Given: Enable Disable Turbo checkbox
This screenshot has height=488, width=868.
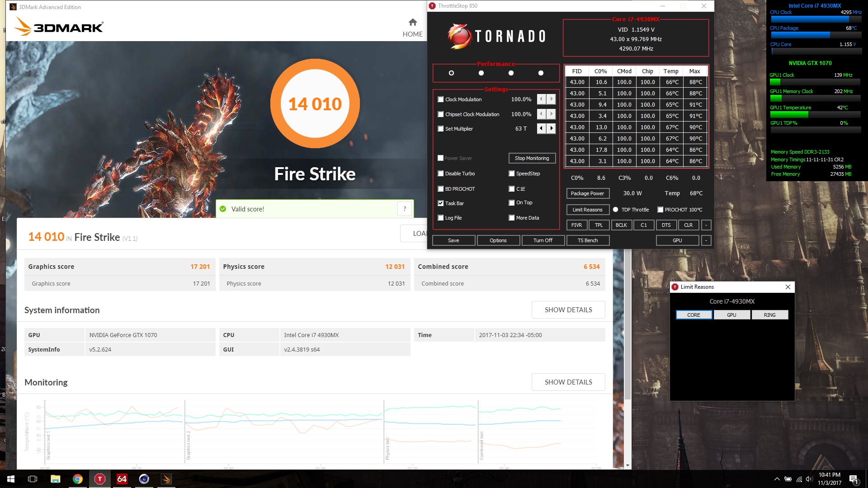Looking at the screenshot, I should 441,174.
